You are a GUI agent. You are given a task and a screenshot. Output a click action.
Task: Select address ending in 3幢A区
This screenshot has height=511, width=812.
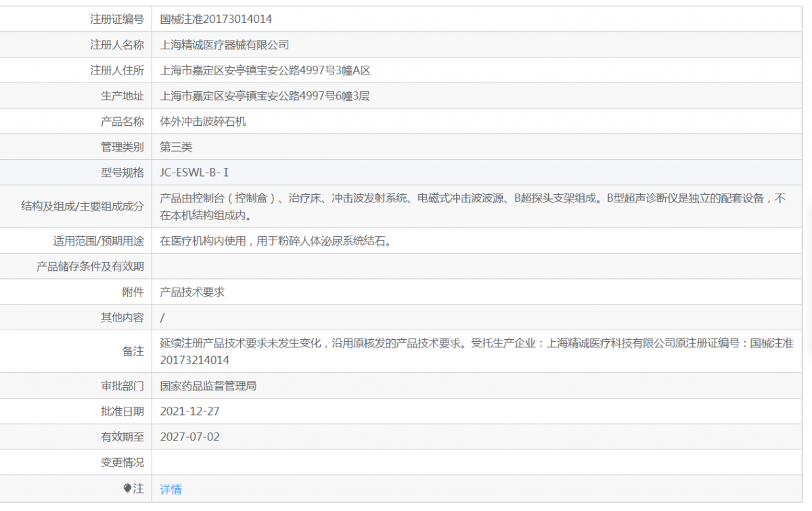[x=265, y=70]
